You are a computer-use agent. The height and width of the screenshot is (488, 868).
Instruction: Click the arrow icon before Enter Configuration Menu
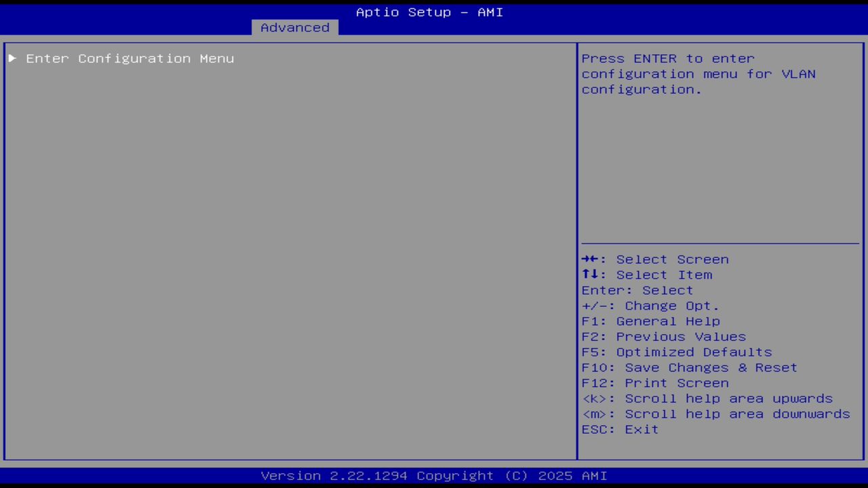(x=12, y=58)
